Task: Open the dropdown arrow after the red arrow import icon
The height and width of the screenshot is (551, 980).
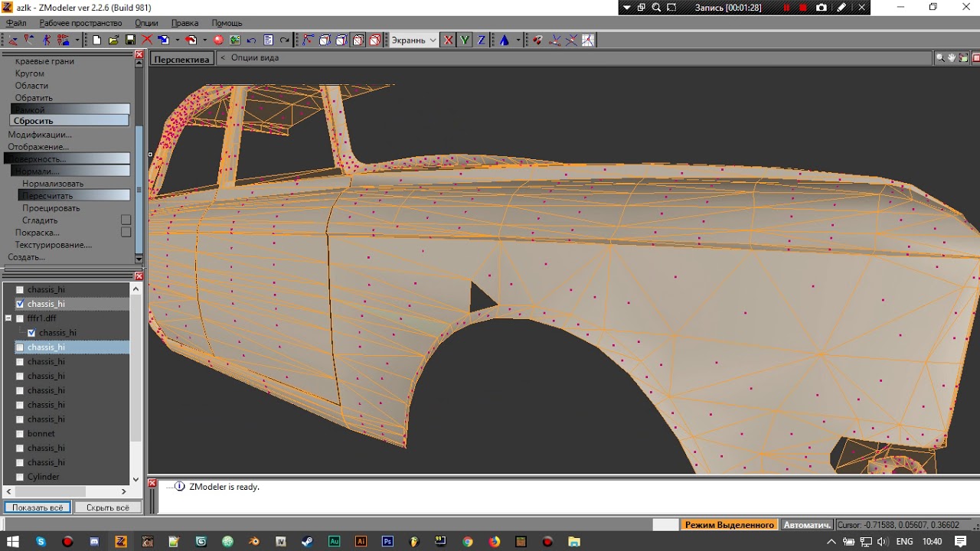Action: tap(205, 40)
